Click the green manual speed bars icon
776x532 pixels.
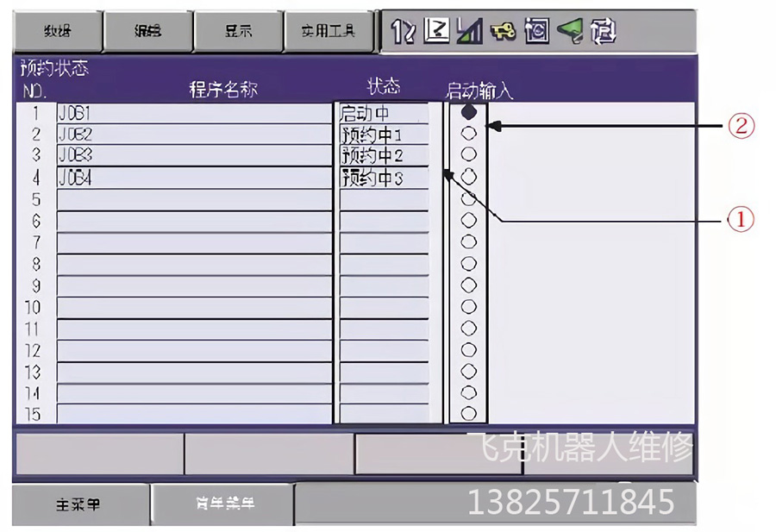pyautogui.click(x=469, y=31)
